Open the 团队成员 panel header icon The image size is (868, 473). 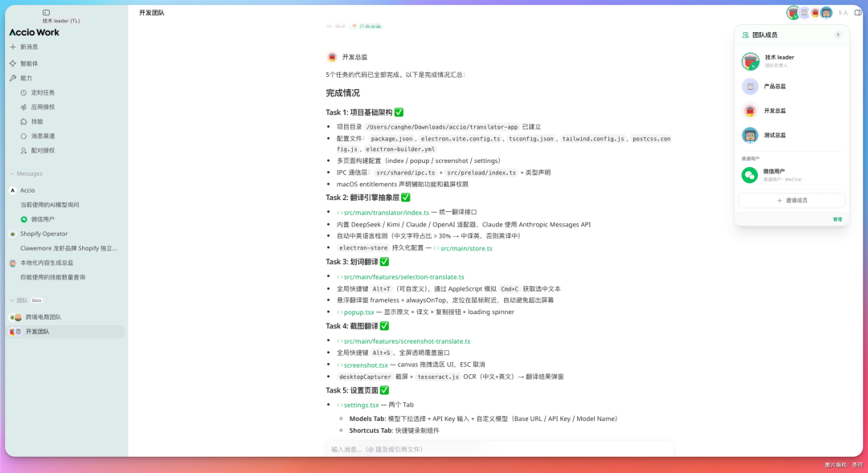(745, 35)
